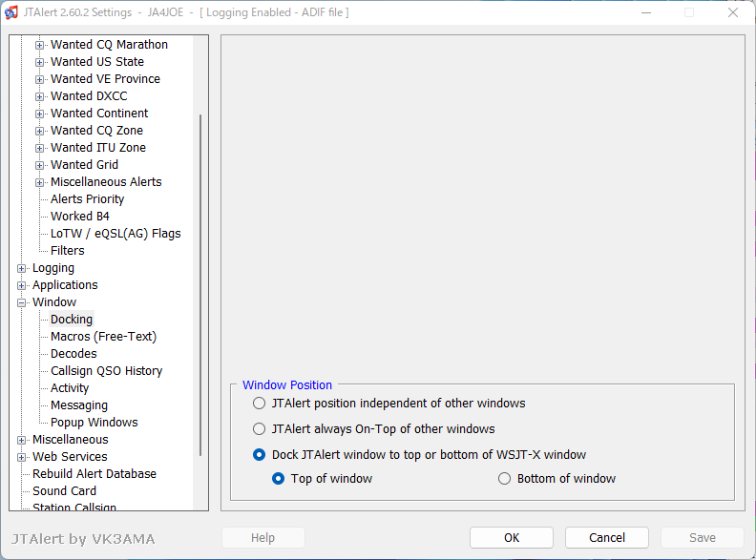This screenshot has width=756, height=560.
Task: Open Activity settings page
Action: click(70, 388)
